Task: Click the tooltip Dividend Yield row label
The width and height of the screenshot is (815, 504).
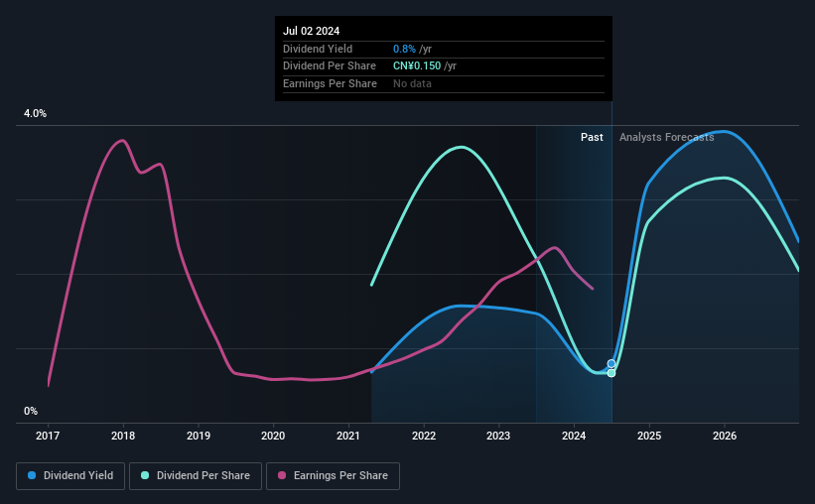Action: 318,49
